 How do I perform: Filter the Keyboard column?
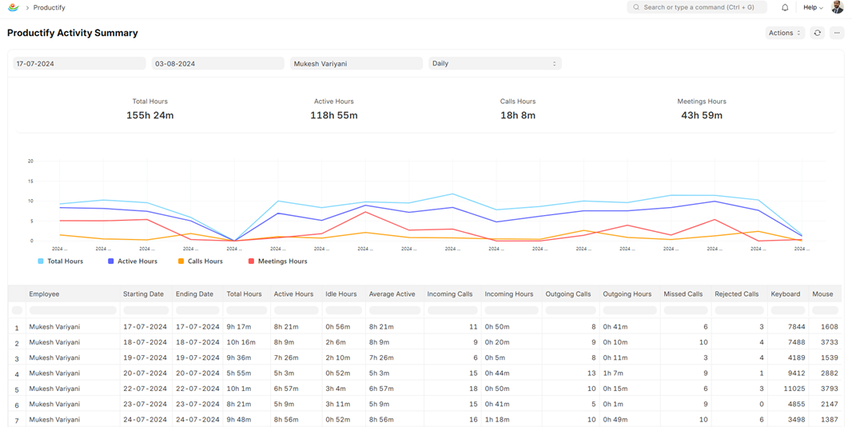point(788,310)
